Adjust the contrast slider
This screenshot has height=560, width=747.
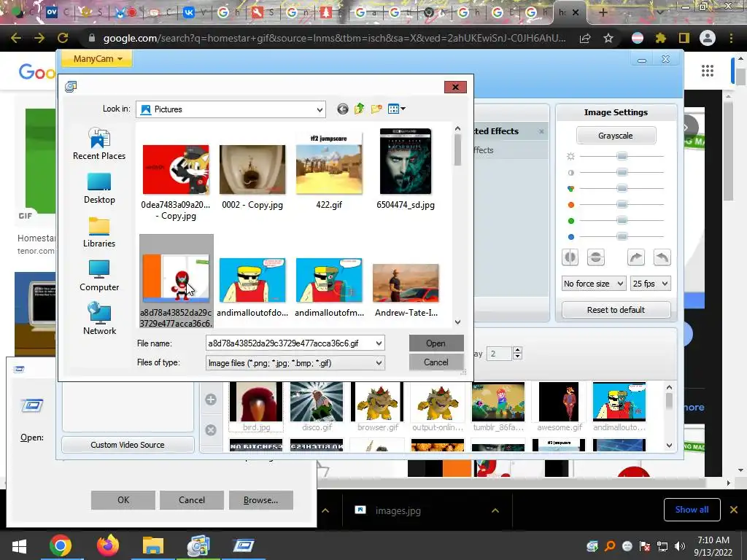[x=622, y=172]
